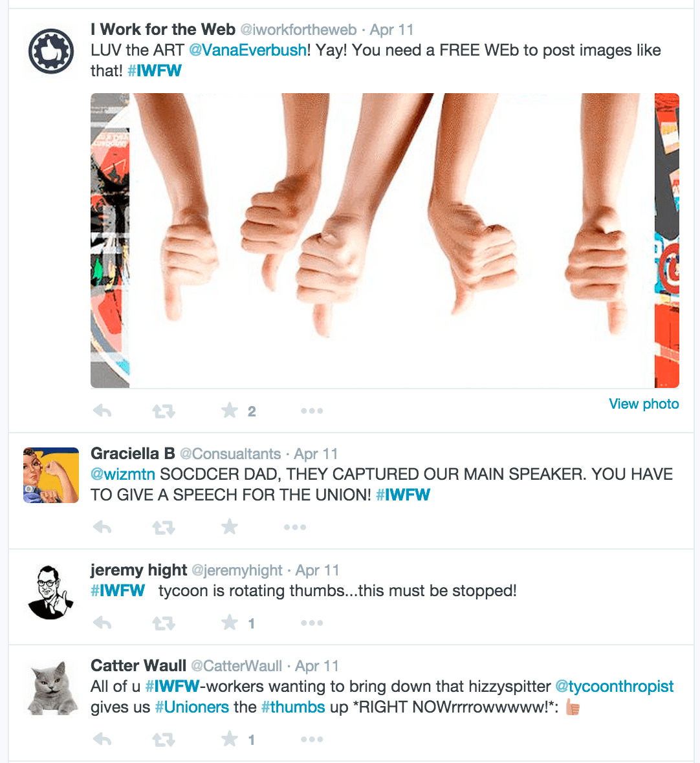
Task: Retweet the I Work for the Web tweet
Action: pos(164,412)
